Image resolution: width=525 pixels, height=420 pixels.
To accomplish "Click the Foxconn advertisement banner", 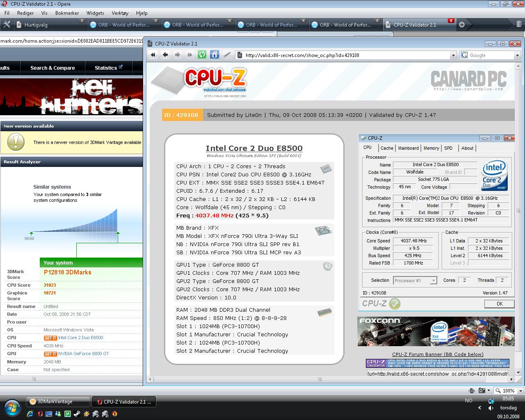I will click(x=436, y=331).
